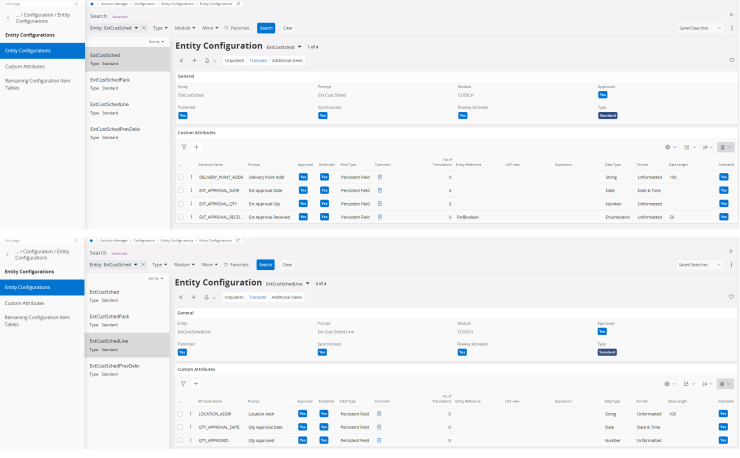Open row menu for QTY_APPROVAL_DATE attribute
Viewport: 740px width, 458px height.
191,426
